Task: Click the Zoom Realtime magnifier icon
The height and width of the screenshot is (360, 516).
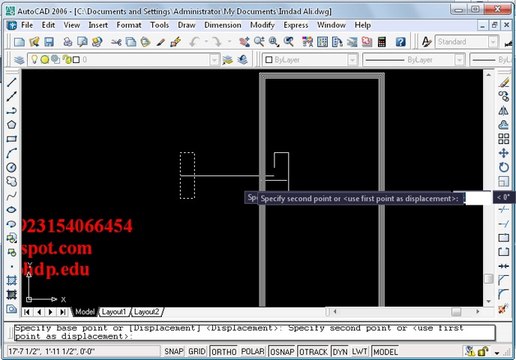Action: 259,42
